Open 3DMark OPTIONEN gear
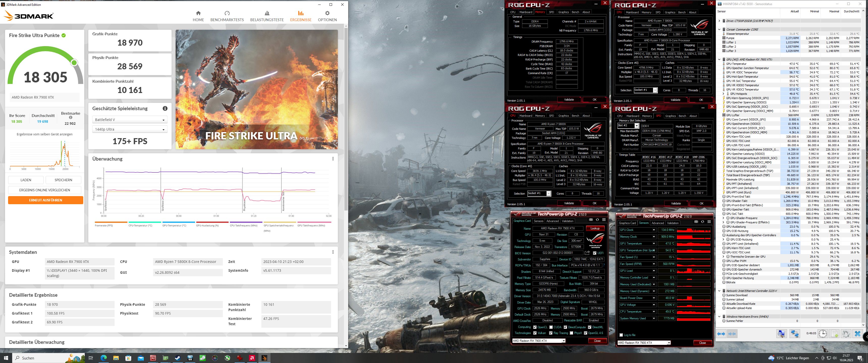The height and width of the screenshot is (363, 868). click(327, 16)
